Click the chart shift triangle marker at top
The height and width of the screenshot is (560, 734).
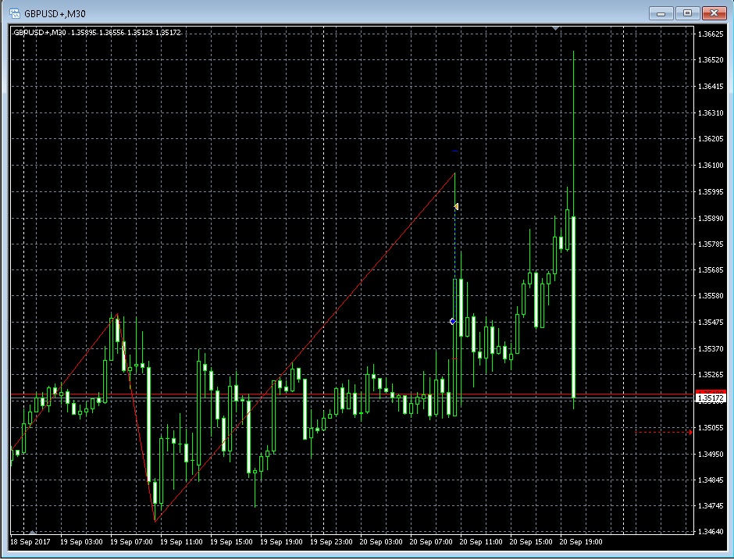tap(556, 29)
